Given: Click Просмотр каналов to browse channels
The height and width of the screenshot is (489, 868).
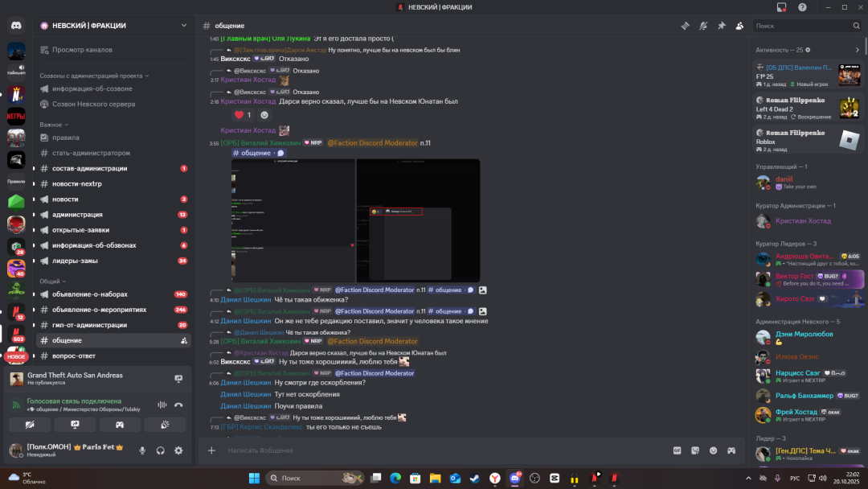Looking at the screenshot, I should pyautogui.click(x=82, y=50).
